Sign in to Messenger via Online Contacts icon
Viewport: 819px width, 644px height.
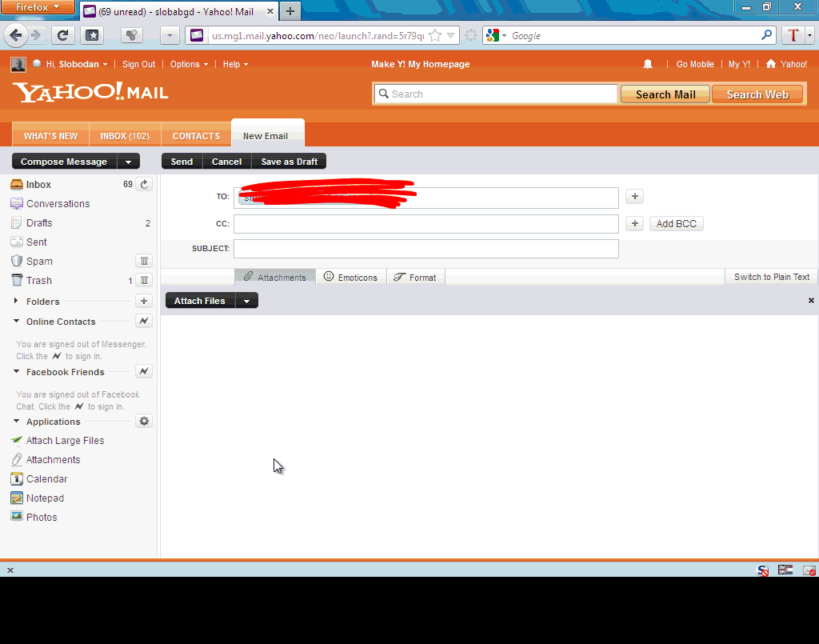pos(144,321)
